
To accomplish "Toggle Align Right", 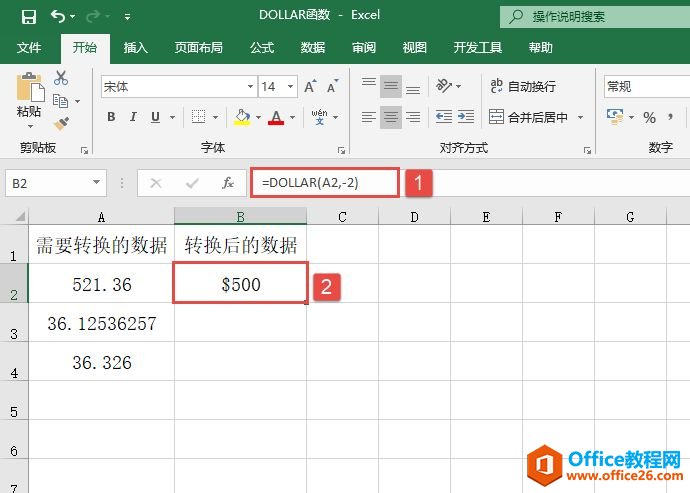I will 413,117.
